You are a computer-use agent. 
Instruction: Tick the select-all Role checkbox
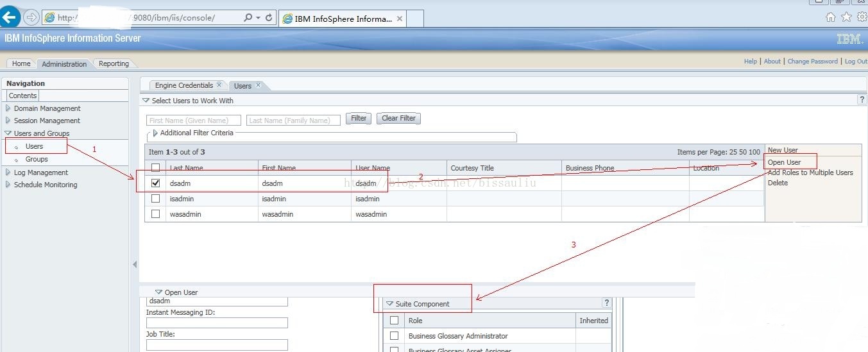pos(395,320)
